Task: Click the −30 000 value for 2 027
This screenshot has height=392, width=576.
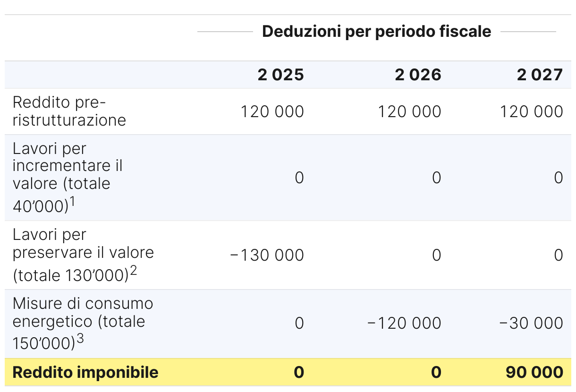Action: tap(531, 323)
